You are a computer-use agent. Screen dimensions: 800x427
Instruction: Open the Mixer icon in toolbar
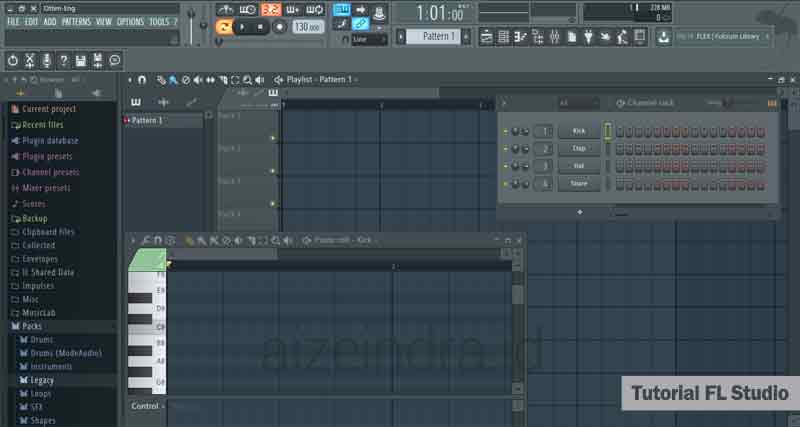point(555,37)
